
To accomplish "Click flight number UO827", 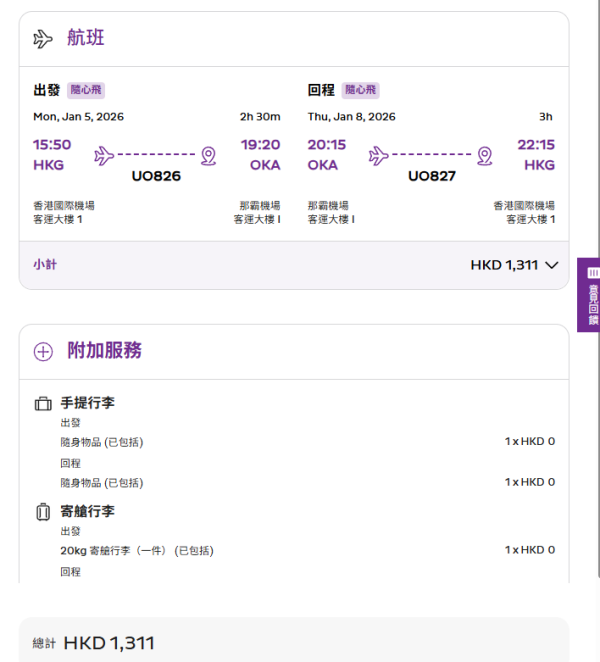I will 431,176.
